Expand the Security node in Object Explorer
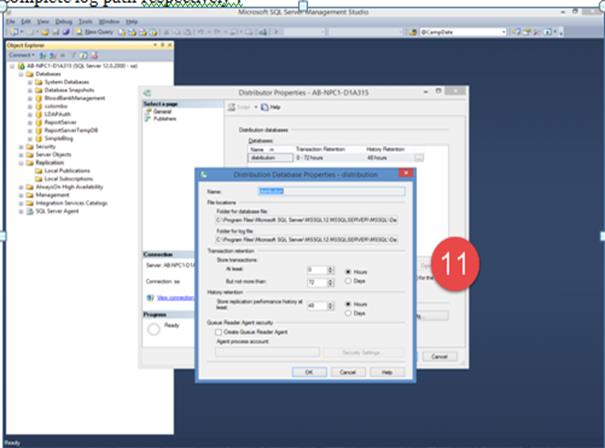 (x=21, y=147)
